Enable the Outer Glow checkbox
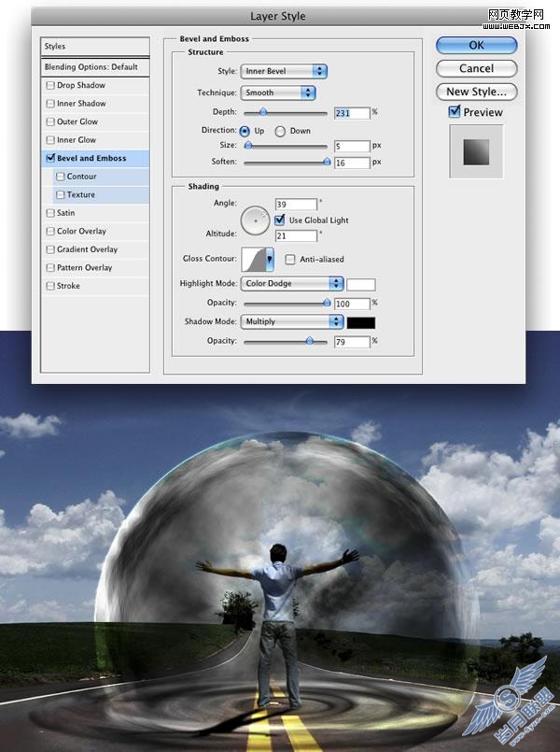The width and height of the screenshot is (560, 752). [49, 121]
